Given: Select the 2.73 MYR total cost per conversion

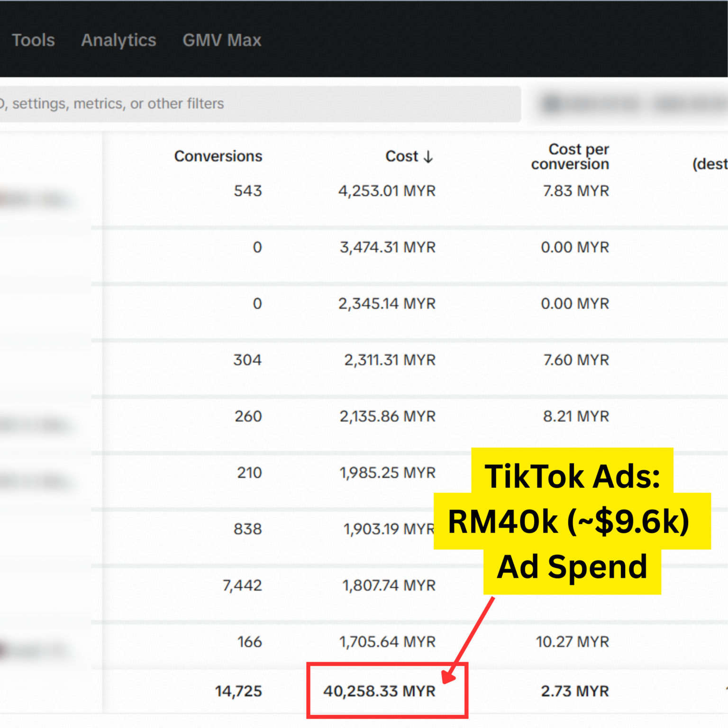Looking at the screenshot, I should tap(575, 692).
